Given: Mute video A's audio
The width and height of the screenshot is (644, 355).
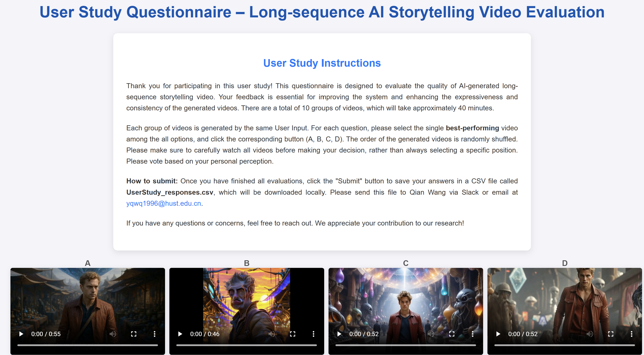Looking at the screenshot, I should [113, 334].
